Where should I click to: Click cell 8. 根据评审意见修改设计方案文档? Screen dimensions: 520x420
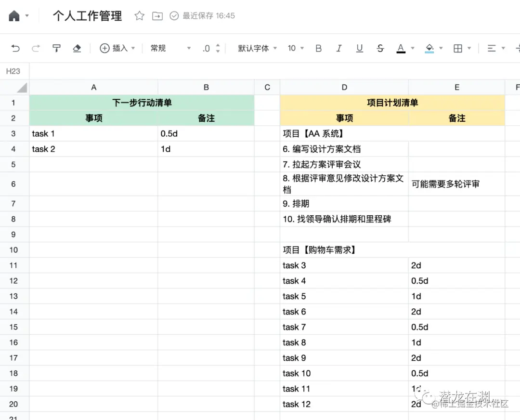tap(344, 184)
